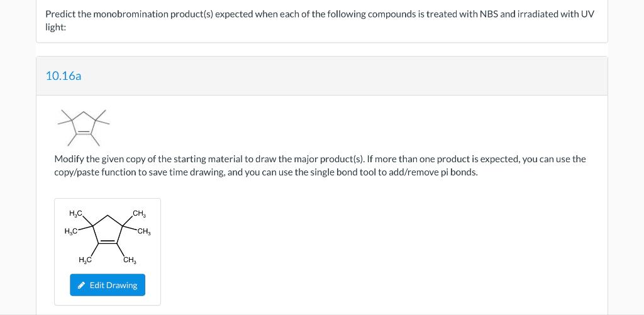
Task: Click the top-right CH3 label in the drawing
Action: [x=139, y=214]
